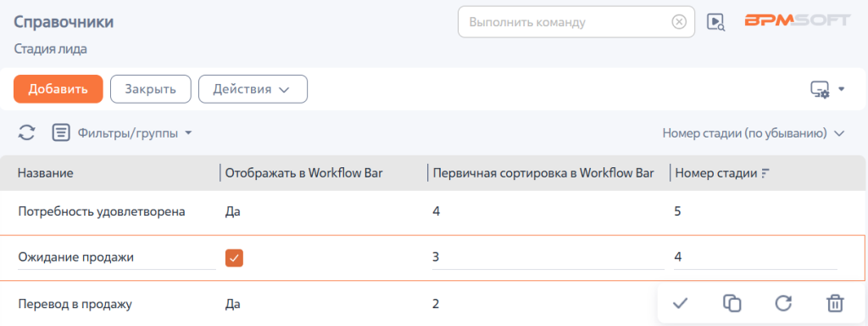
Task: Refresh the list with the reload icon
Action: (26, 133)
